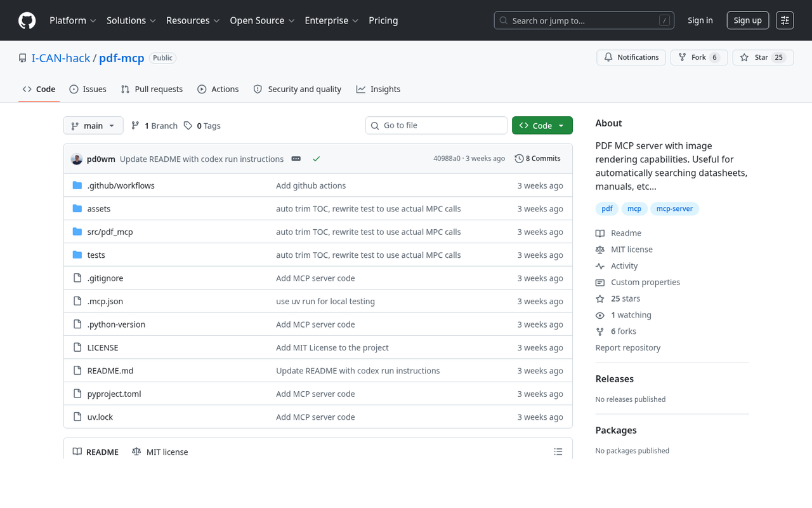Open the README outline icon

click(x=558, y=451)
